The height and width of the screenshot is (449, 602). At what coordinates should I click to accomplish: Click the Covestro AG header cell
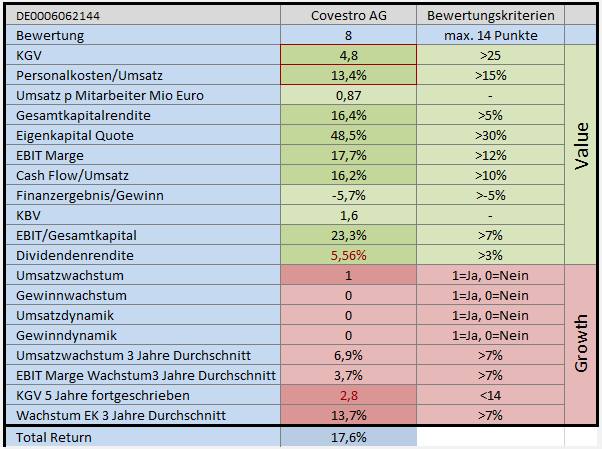(348, 17)
